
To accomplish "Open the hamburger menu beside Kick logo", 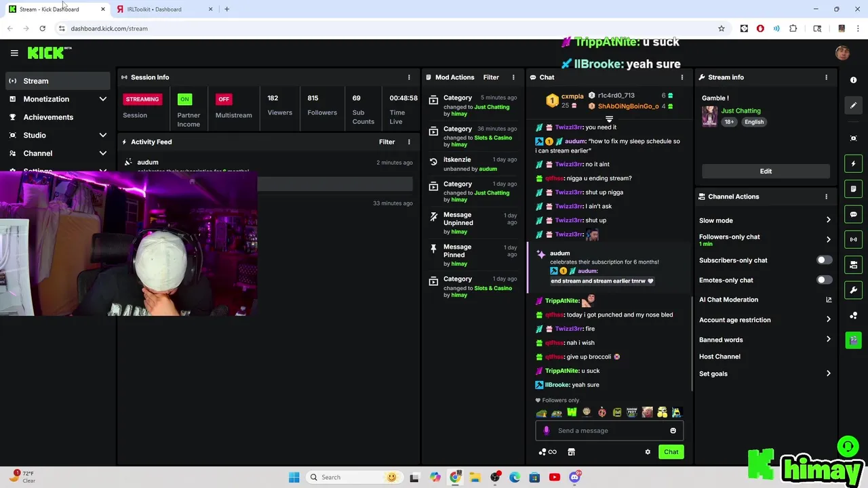I will coord(14,53).
